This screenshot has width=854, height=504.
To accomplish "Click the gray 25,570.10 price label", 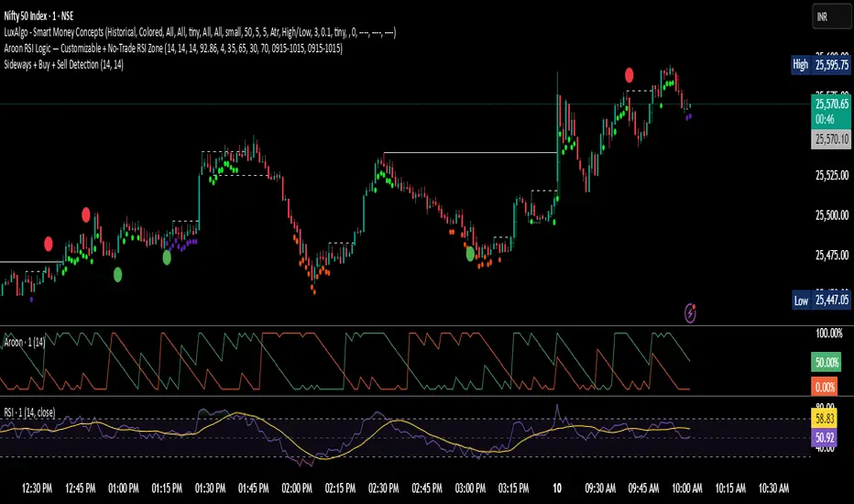I will (831, 139).
